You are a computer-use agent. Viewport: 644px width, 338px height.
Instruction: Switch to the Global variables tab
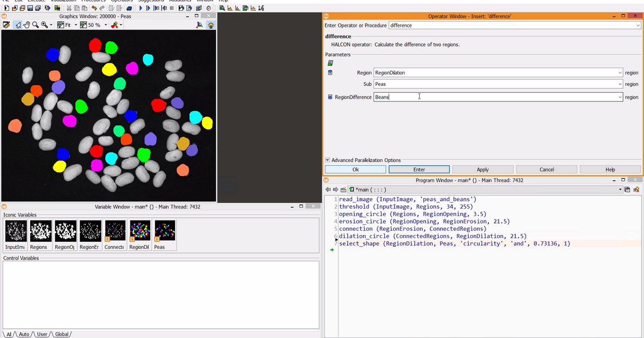pos(62,334)
